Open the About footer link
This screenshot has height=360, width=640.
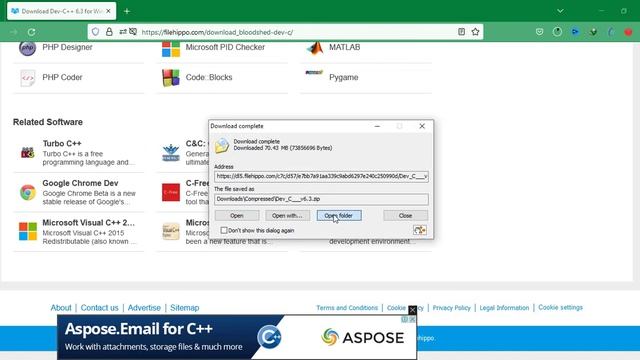[x=61, y=308]
